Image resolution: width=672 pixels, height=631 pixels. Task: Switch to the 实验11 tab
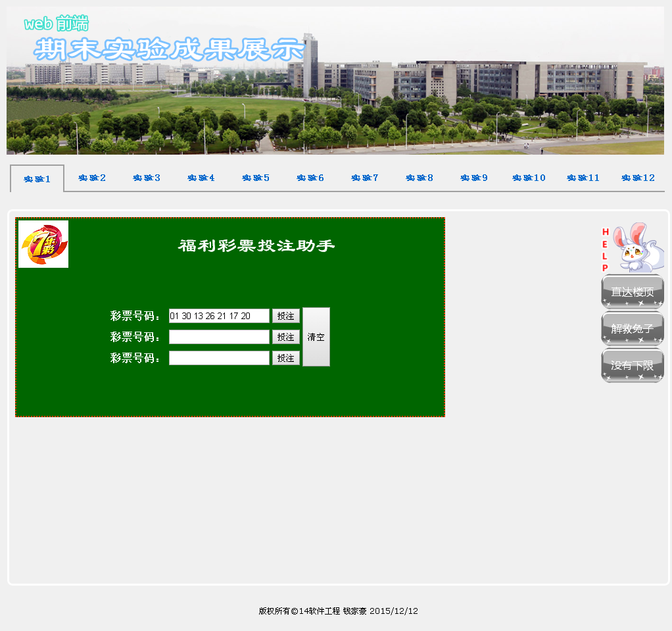(x=583, y=178)
